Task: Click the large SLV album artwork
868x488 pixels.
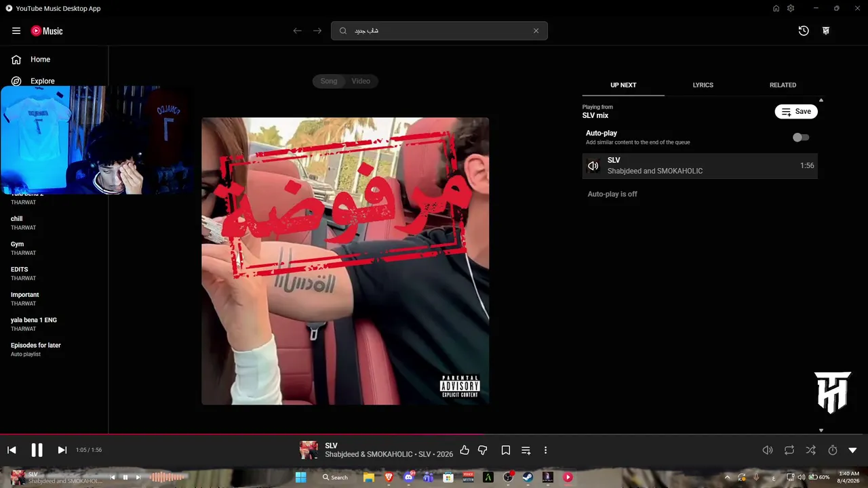Action: click(x=345, y=261)
